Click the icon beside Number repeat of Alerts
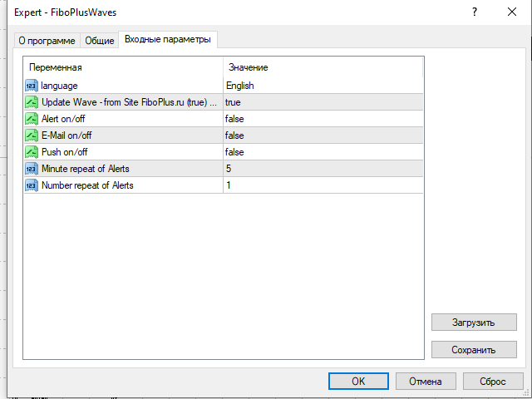The image size is (532, 399). click(32, 185)
